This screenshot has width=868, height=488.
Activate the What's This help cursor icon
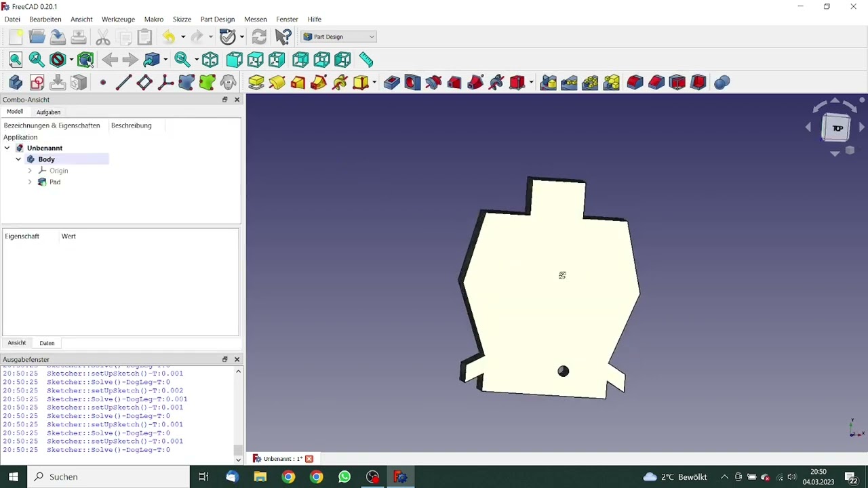pos(283,37)
